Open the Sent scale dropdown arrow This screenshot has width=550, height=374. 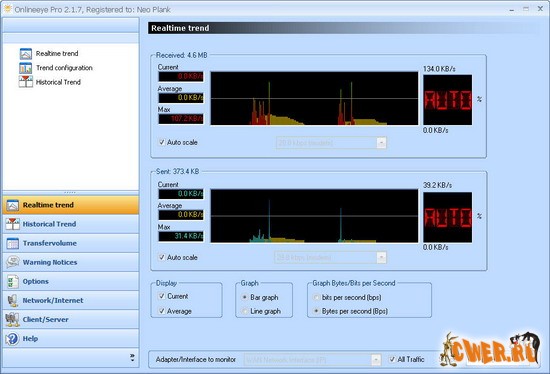click(x=381, y=258)
